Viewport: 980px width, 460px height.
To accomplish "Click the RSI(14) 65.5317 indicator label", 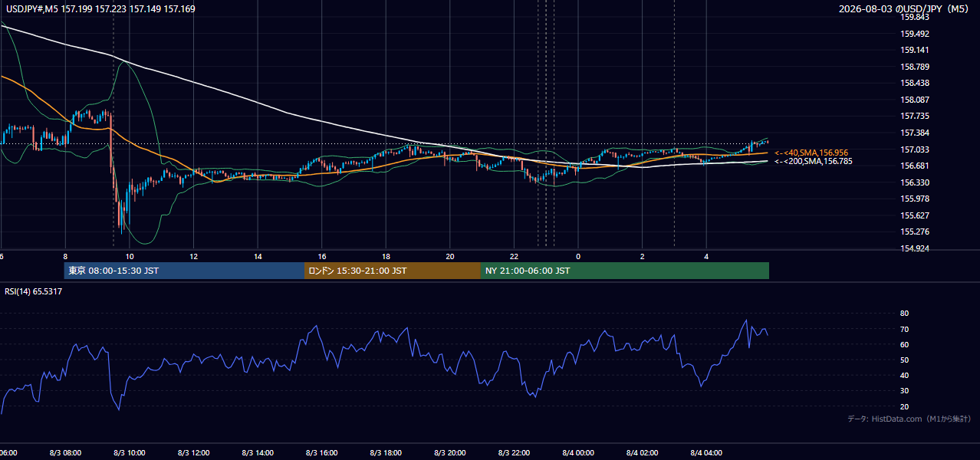I will [x=34, y=291].
